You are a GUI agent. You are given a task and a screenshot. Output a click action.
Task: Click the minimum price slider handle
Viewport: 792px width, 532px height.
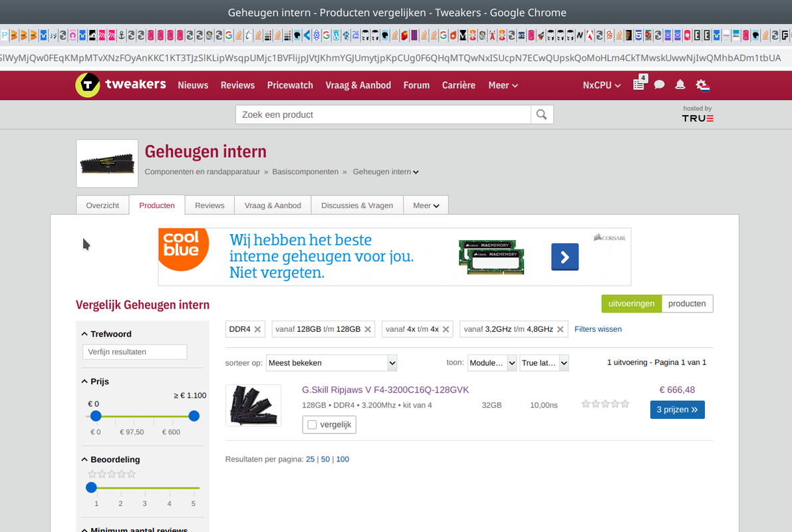coord(96,416)
